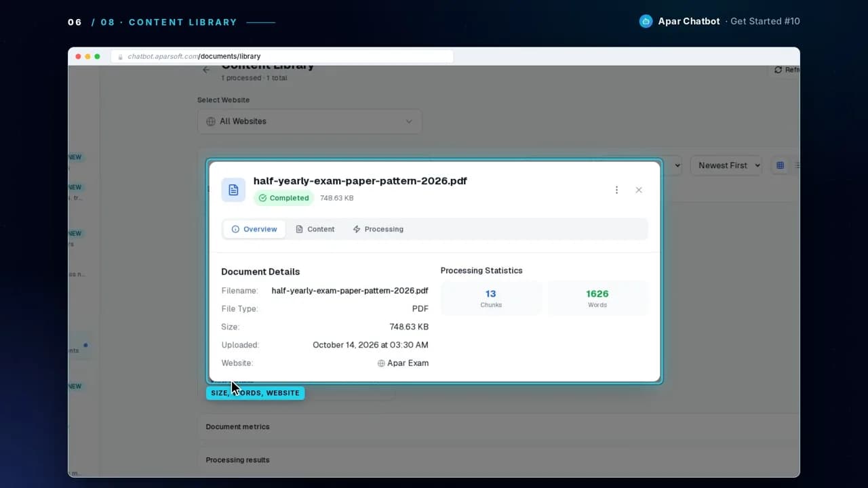The image size is (868, 488).
Task: Click the Apar Chatbot logo icon
Action: [x=646, y=21]
